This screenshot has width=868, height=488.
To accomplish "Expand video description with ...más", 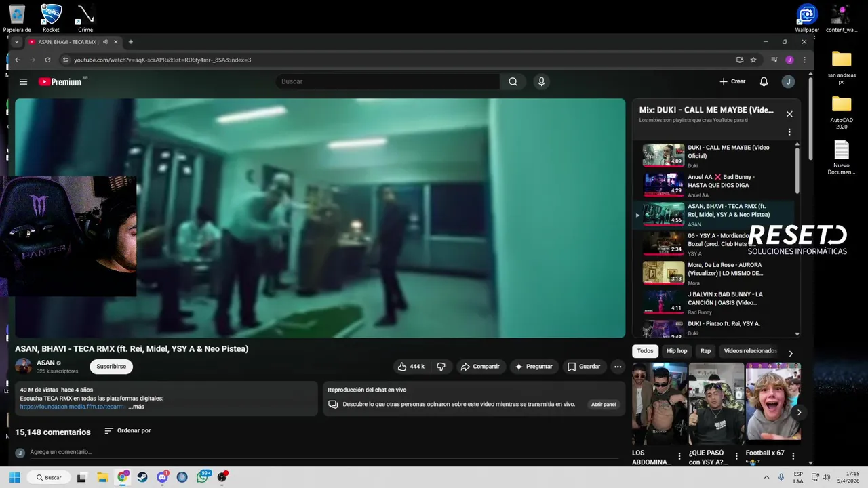I will point(136,407).
